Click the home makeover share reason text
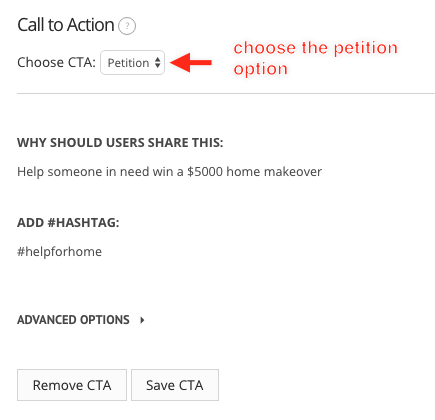Image resolution: width=435 pixels, height=420 pixels. point(170,172)
